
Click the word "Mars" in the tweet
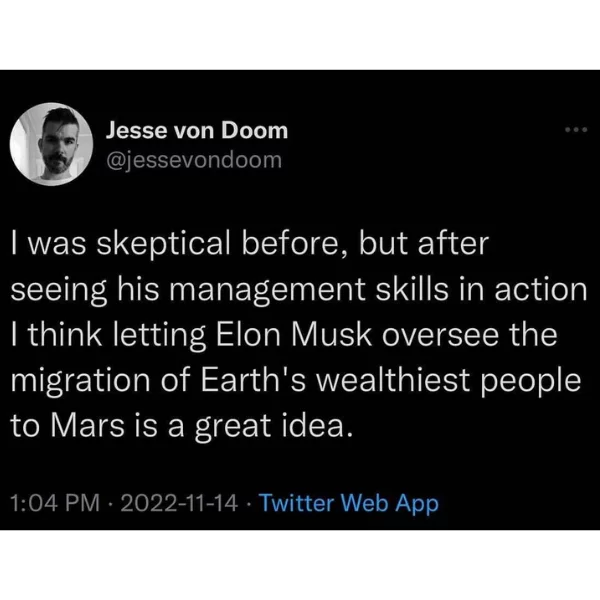[88, 426]
